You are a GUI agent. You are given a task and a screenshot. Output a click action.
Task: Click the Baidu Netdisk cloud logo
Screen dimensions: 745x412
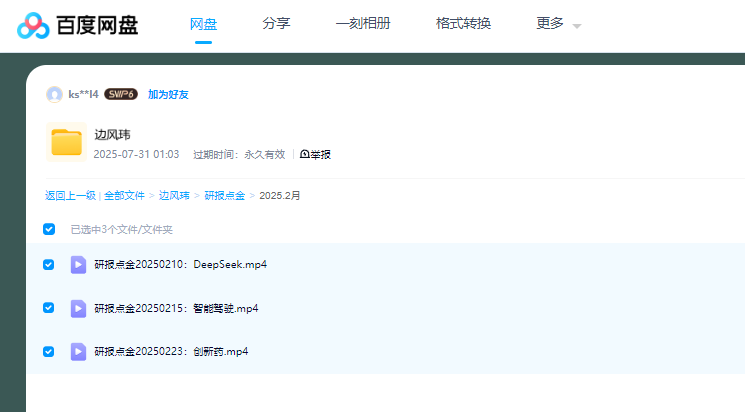[x=33, y=25]
